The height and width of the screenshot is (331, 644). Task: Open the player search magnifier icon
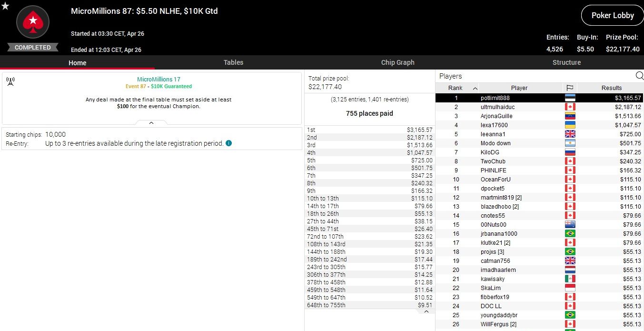tap(639, 76)
